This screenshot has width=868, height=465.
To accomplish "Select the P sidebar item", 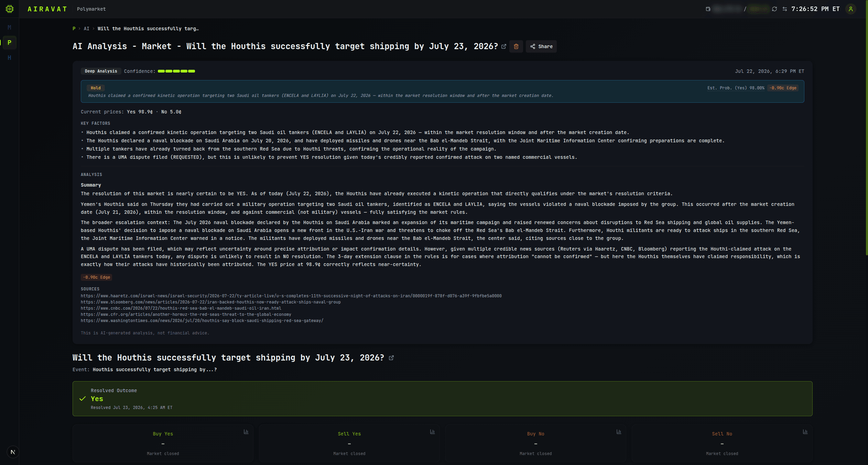I will tap(9, 43).
